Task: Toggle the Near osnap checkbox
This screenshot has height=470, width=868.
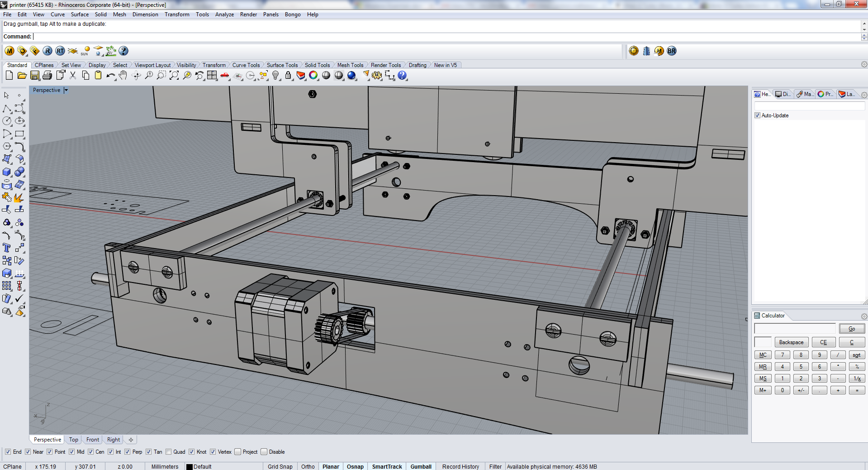Action: pos(28,452)
